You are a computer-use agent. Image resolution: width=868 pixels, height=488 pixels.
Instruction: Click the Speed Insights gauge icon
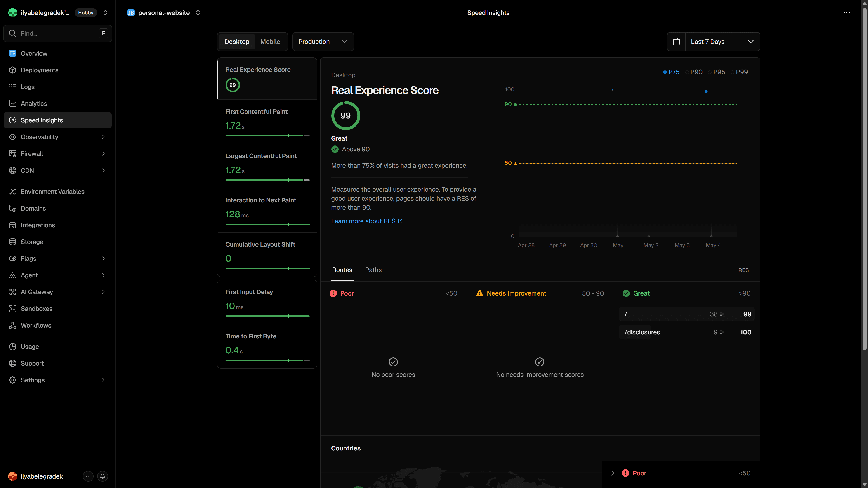[12, 120]
